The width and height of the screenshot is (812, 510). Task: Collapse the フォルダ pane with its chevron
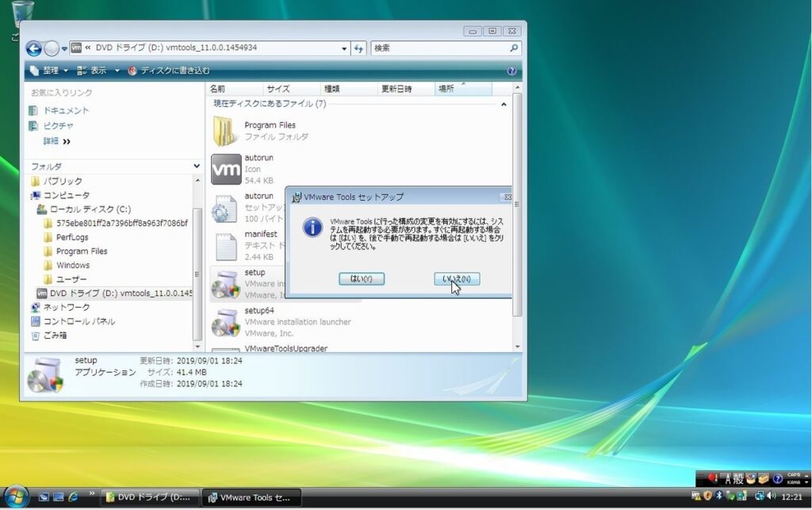197,166
